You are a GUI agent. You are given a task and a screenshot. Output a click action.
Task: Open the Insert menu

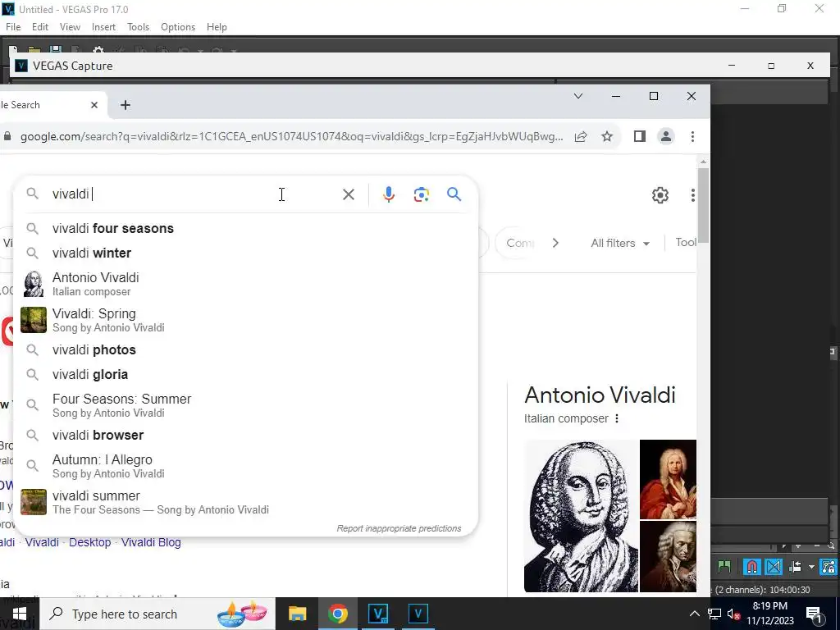[x=103, y=27]
